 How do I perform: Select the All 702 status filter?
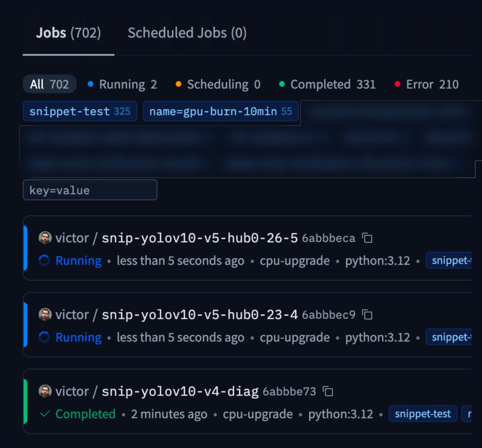point(50,84)
